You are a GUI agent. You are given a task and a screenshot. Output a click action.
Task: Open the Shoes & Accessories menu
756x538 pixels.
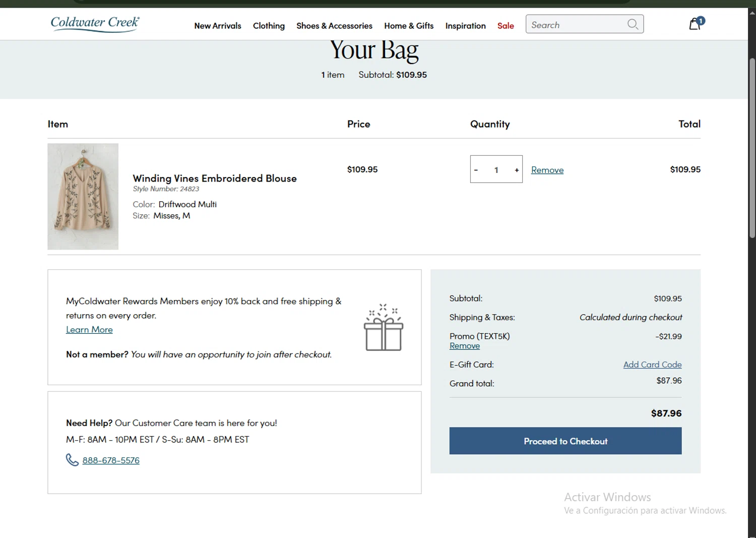click(x=334, y=26)
